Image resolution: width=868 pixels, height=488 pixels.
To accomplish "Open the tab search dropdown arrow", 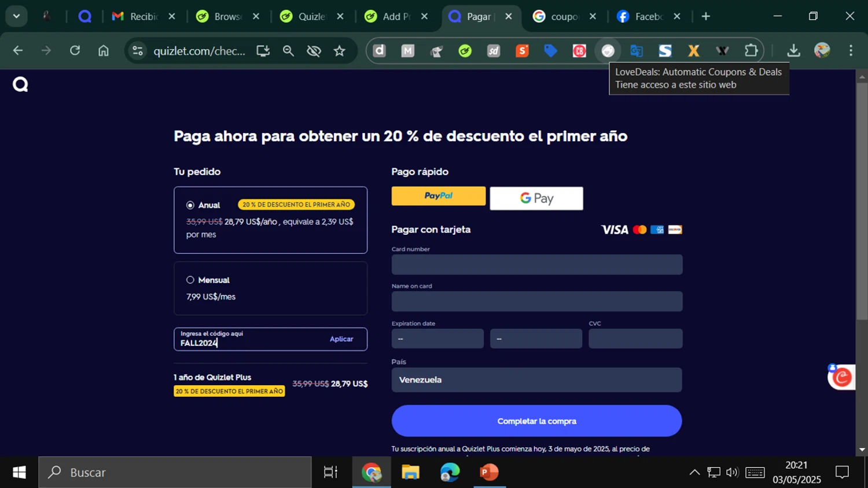I will (x=16, y=16).
